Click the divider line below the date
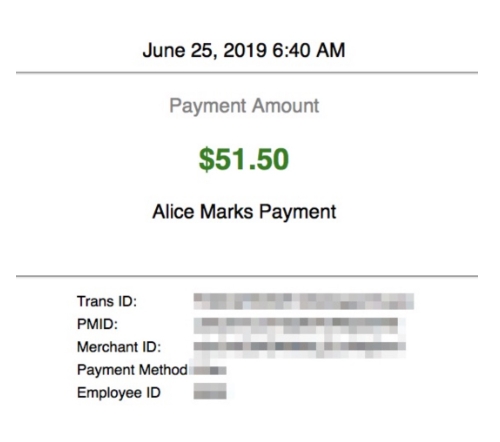This screenshot has width=500, height=442. click(247, 72)
